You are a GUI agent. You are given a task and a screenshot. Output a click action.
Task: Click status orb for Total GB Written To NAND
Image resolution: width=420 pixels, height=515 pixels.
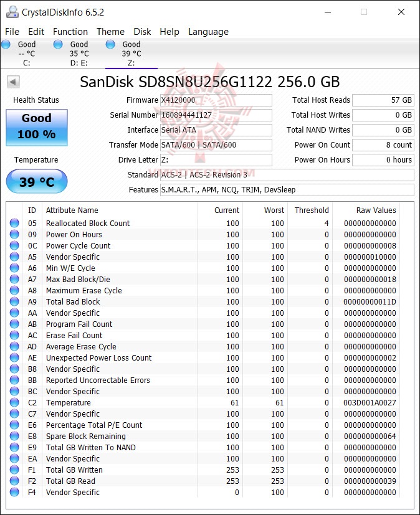point(14,447)
